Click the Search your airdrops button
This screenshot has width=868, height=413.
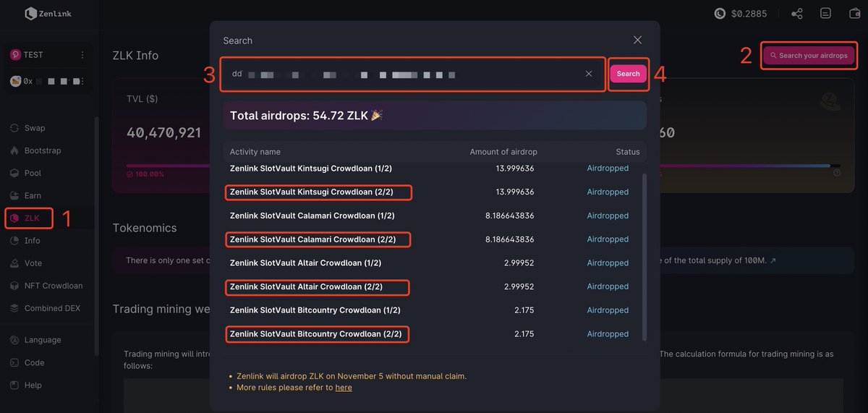pos(809,55)
